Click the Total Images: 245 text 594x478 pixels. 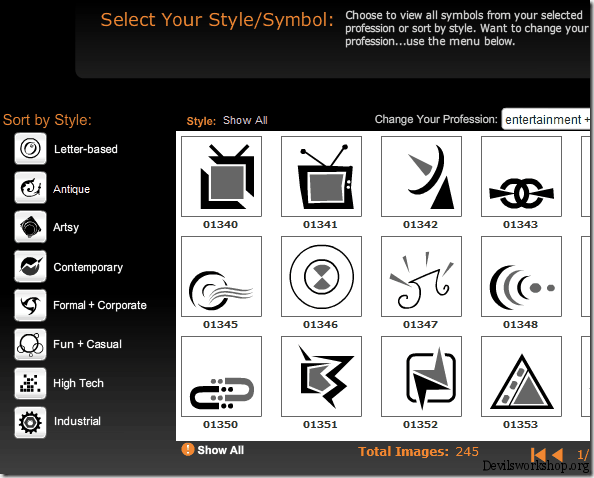coord(419,451)
